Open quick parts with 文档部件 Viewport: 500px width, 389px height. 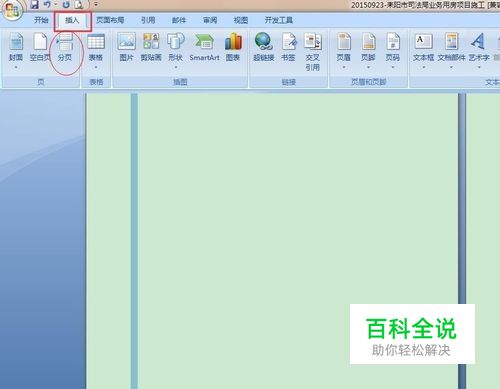click(x=451, y=47)
